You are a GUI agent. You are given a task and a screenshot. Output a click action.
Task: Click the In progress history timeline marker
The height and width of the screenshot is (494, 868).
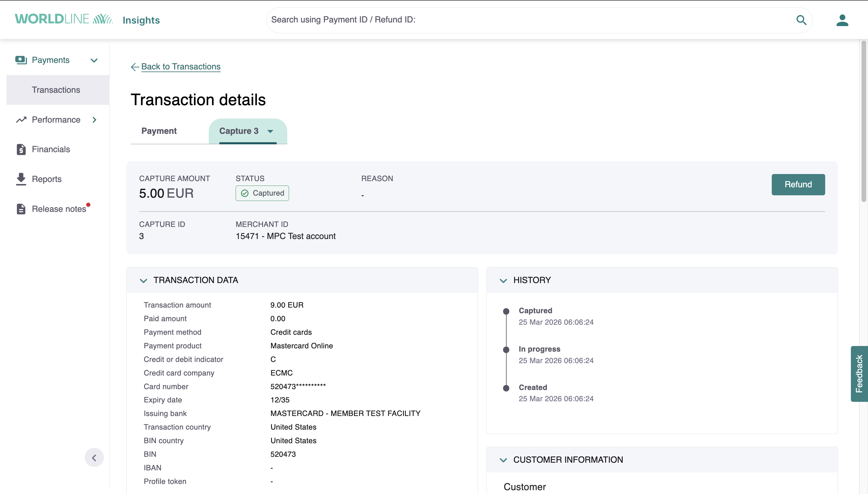506,350
